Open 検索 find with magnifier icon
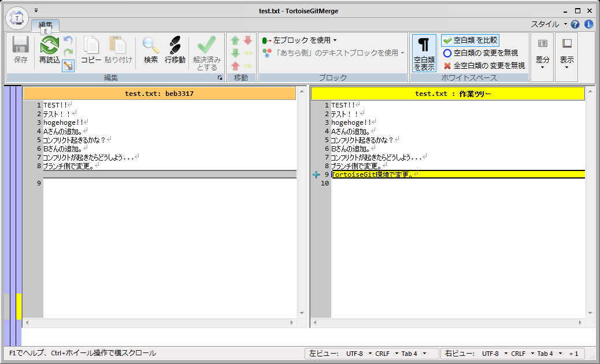 (151, 50)
